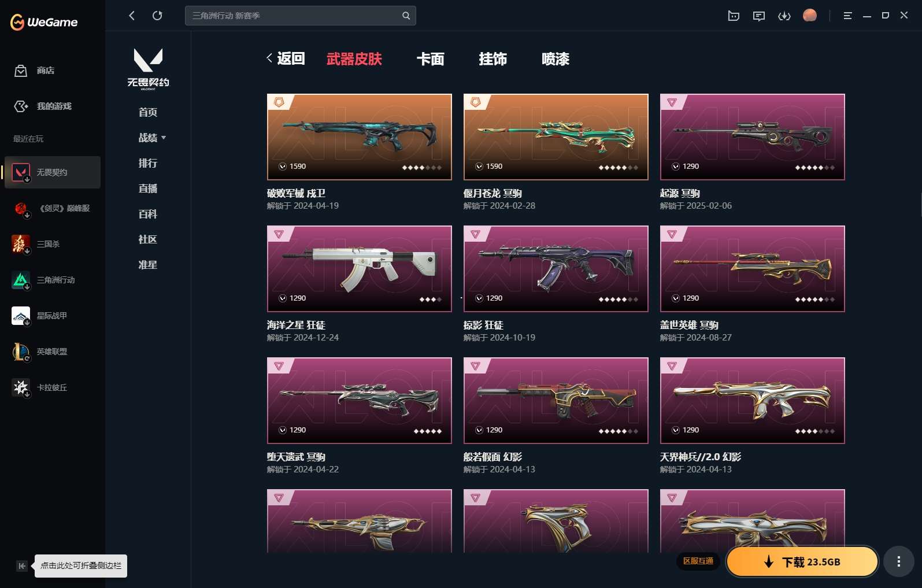Open the three-dot more options button
This screenshot has height=588, width=922.
898,561
